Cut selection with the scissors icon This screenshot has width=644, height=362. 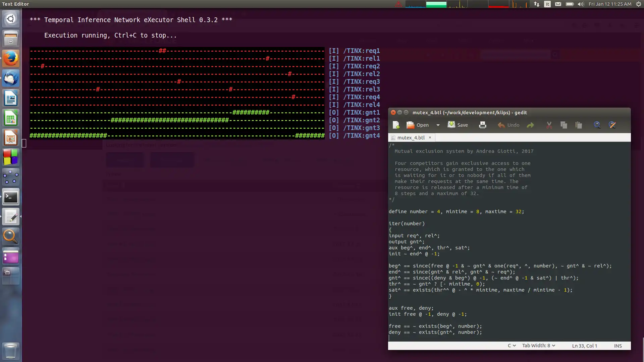pyautogui.click(x=549, y=125)
